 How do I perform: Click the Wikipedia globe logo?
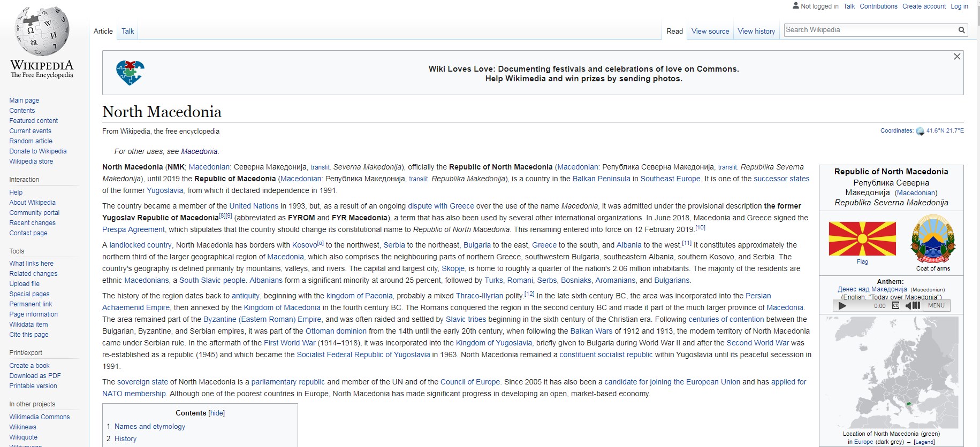42,32
